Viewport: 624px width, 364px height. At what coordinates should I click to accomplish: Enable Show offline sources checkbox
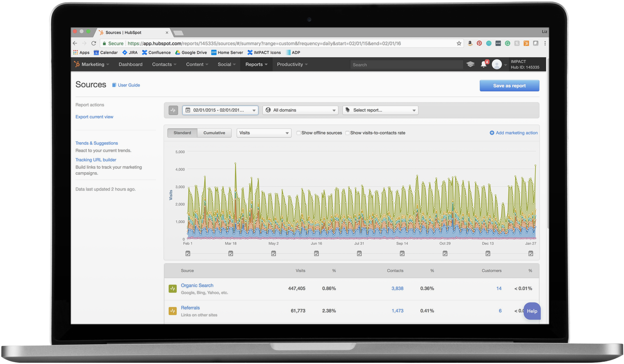[298, 133]
